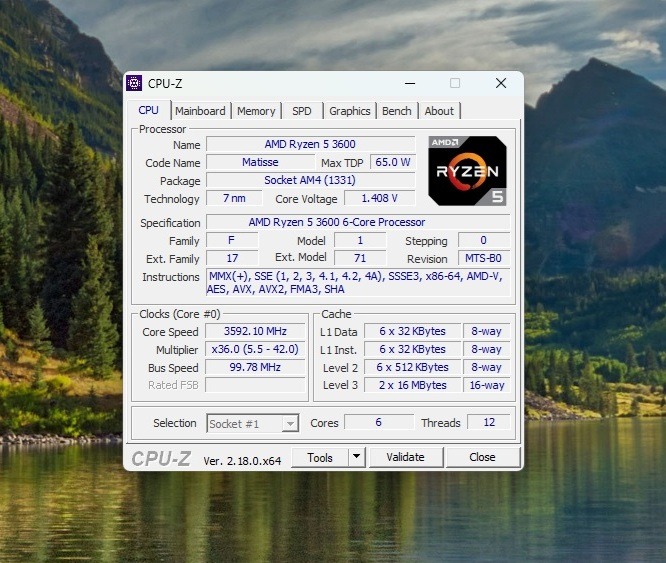Click the Technology value '7 nm'

(x=234, y=198)
